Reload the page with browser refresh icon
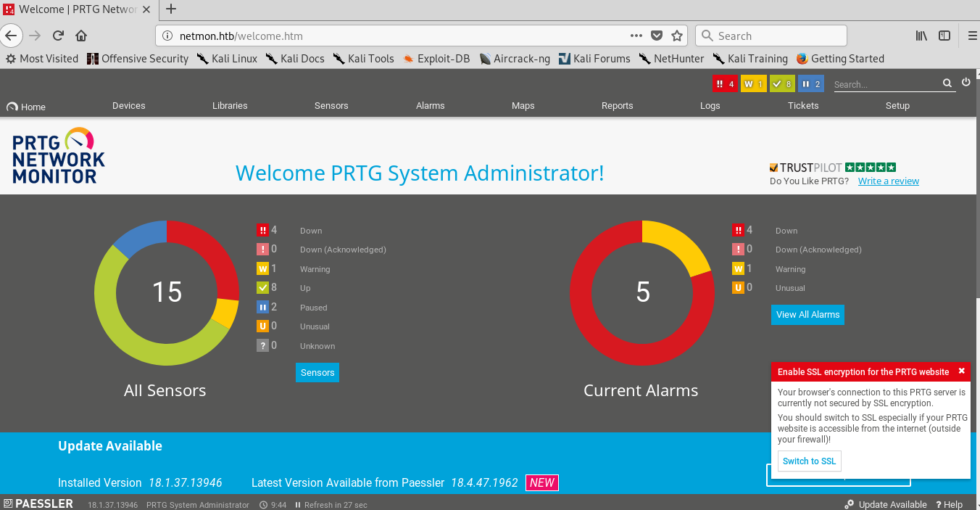980x510 pixels. (58, 36)
